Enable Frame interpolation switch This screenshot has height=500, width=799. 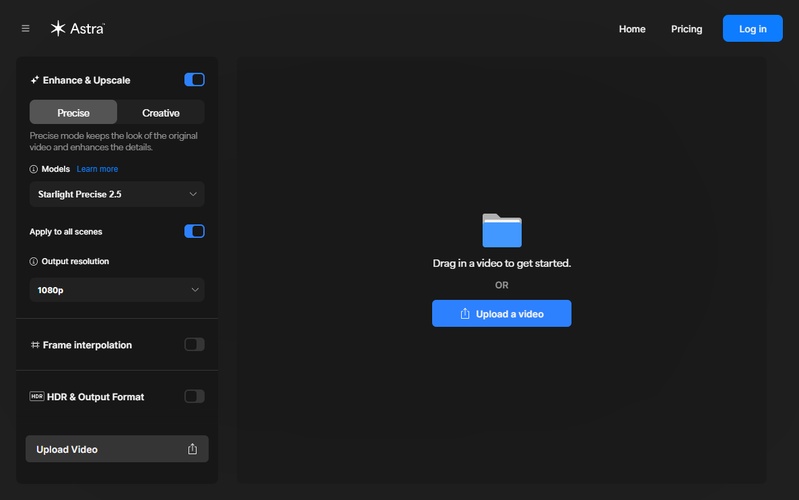coord(195,345)
